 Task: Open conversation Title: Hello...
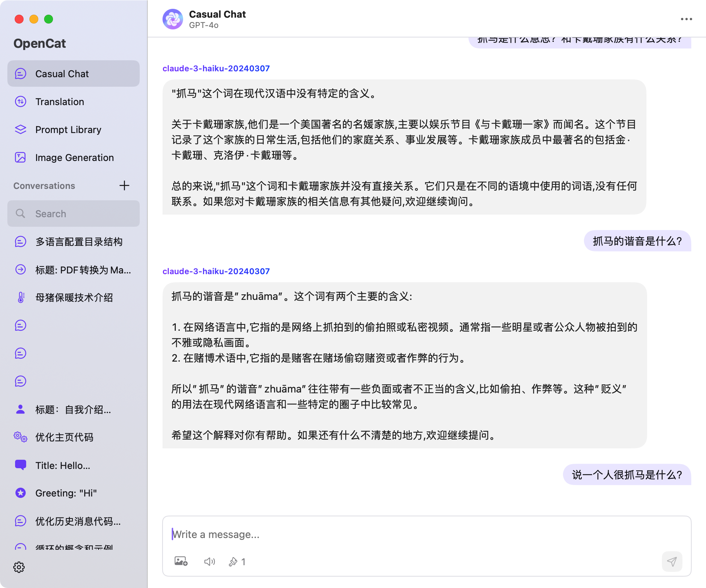coord(74,465)
